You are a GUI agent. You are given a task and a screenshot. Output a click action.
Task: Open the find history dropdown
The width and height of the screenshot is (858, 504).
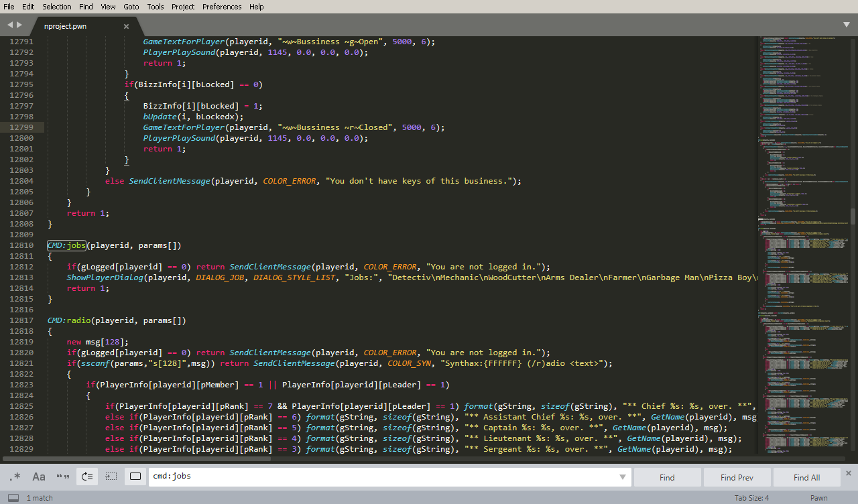point(623,477)
